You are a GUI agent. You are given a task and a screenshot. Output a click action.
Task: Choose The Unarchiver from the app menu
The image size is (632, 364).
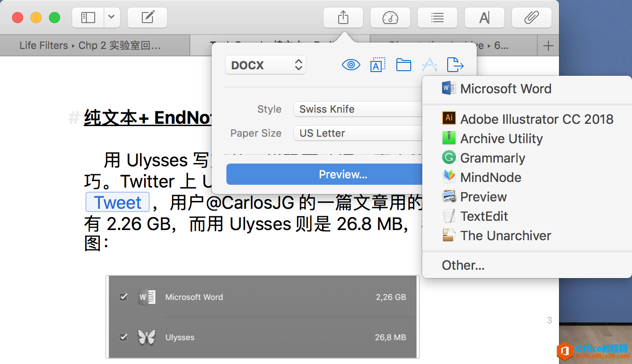(x=527, y=236)
